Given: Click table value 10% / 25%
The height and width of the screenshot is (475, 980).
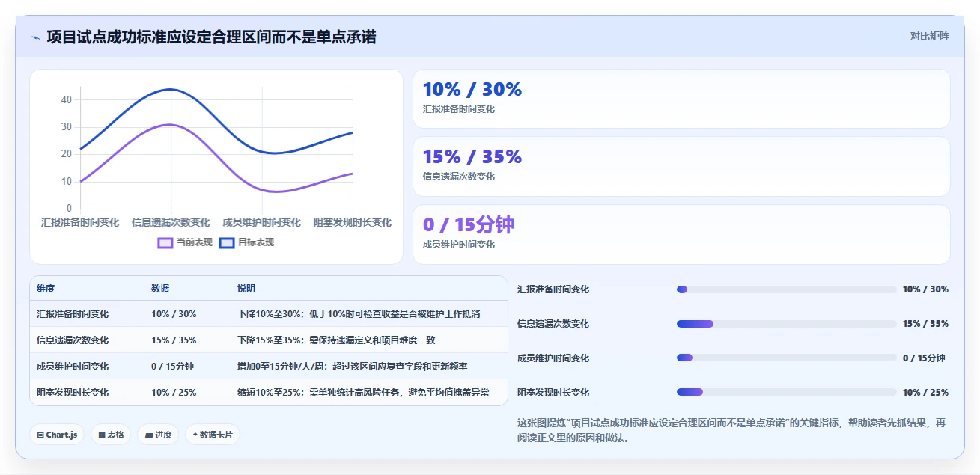Looking at the screenshot, I should [174, 393].
